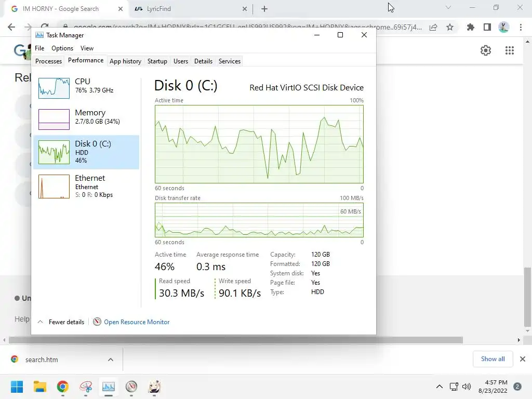Show hidden system tray icons

pyautogui.click(x=440, y=387)
